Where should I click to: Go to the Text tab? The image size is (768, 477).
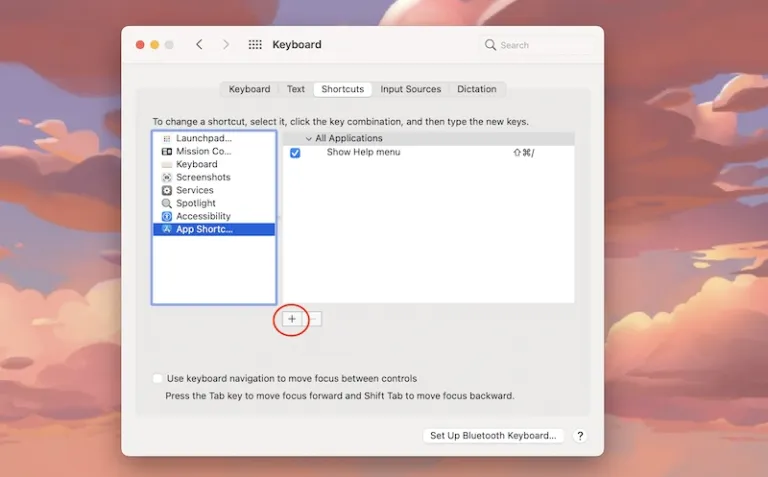click(x=296, y=89)
